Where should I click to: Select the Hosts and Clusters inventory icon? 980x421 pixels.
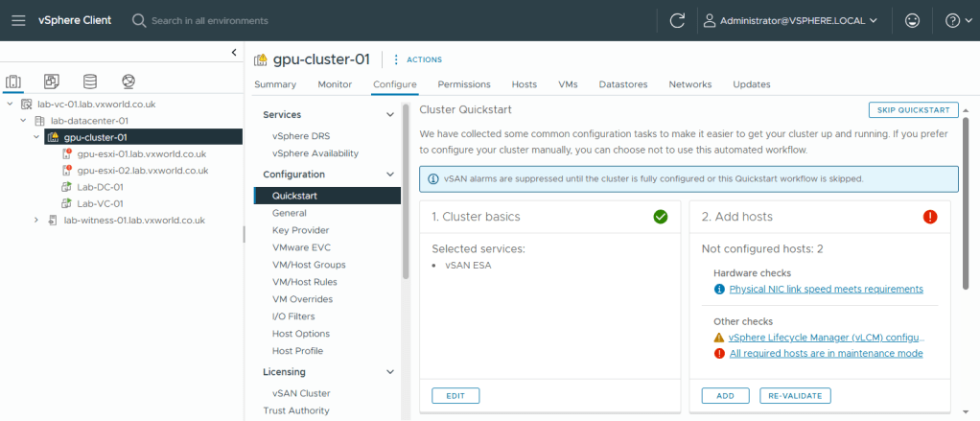14,82
